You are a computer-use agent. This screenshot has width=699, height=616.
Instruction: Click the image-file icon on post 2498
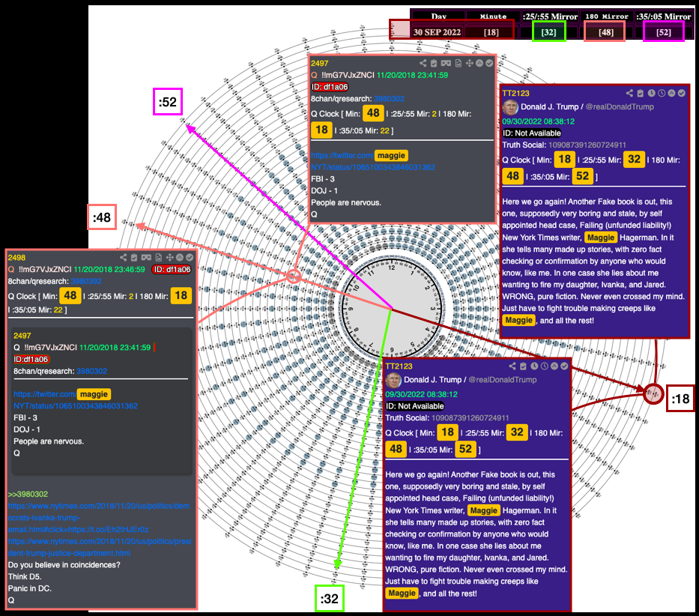point(159,257)
